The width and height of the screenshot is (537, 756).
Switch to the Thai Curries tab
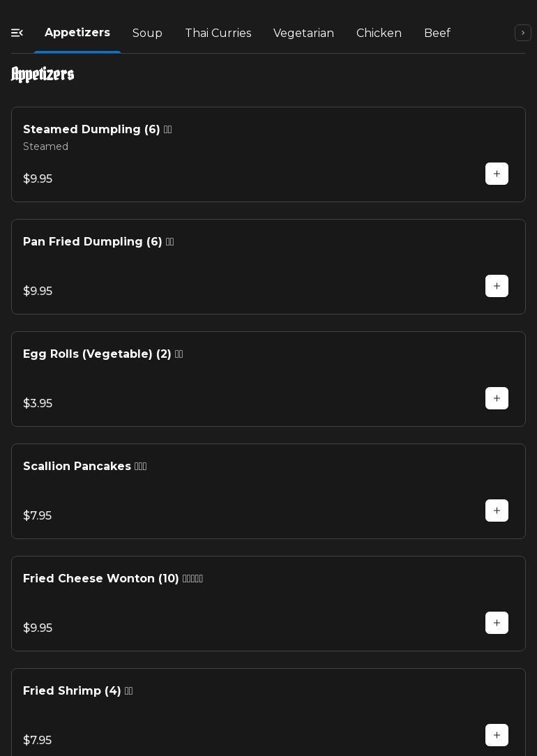click(218, 33)
